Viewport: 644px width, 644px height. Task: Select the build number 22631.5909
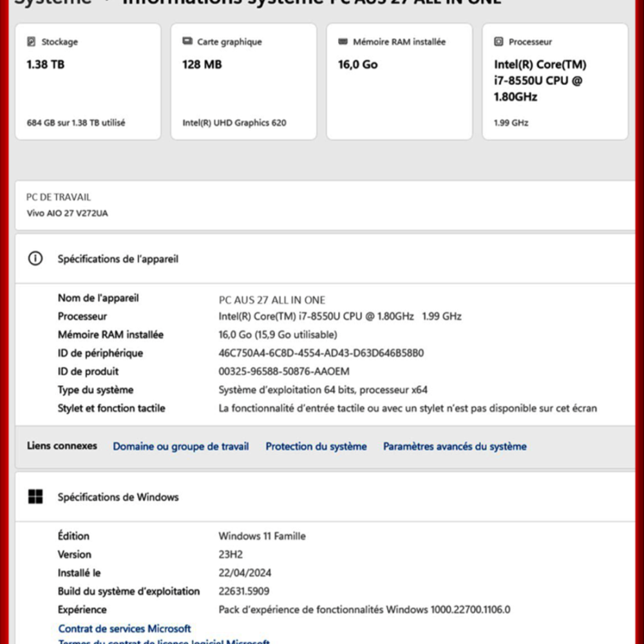point(244,591)
